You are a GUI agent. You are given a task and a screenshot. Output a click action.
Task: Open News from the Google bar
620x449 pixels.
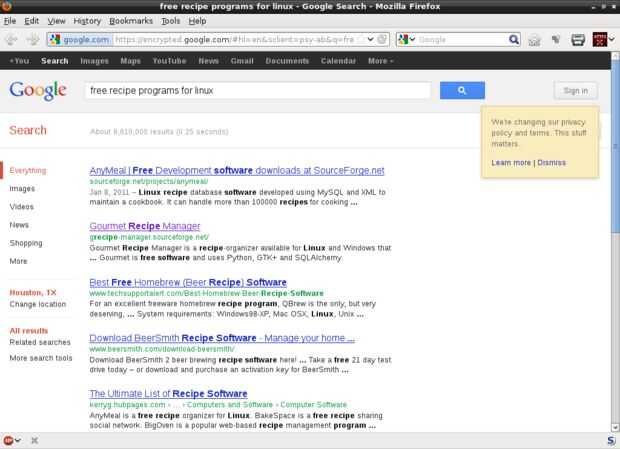(x=208, y=61)
